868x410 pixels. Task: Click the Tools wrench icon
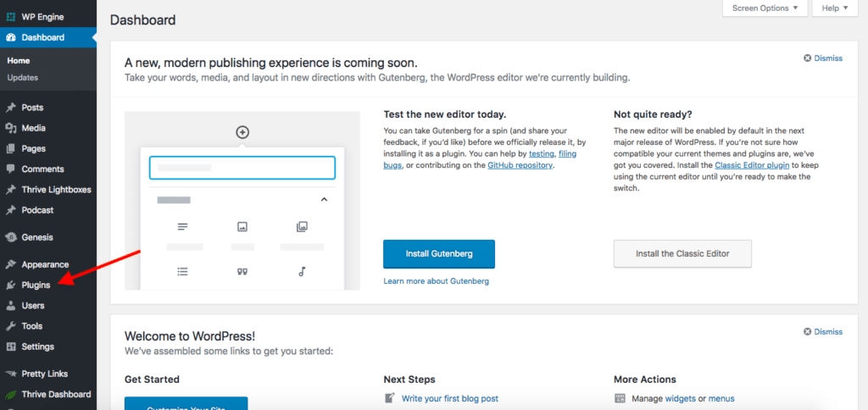11,326
